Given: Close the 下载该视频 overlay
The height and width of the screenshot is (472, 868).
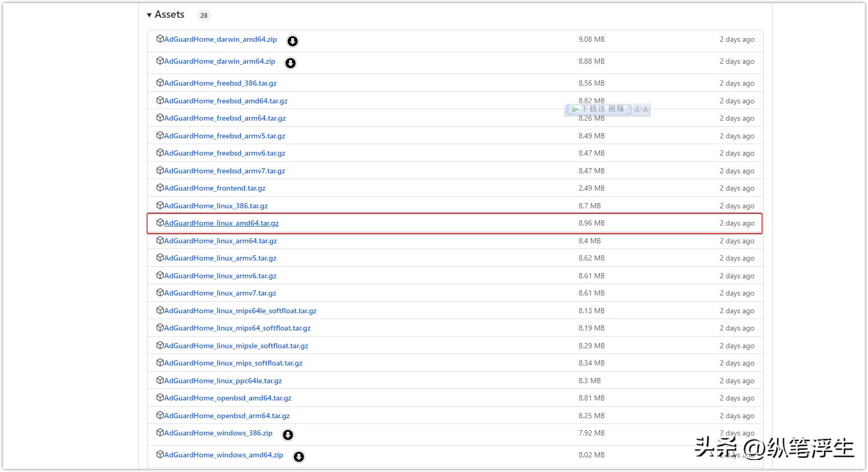Looking at the screenshot, I should (645, 109).
